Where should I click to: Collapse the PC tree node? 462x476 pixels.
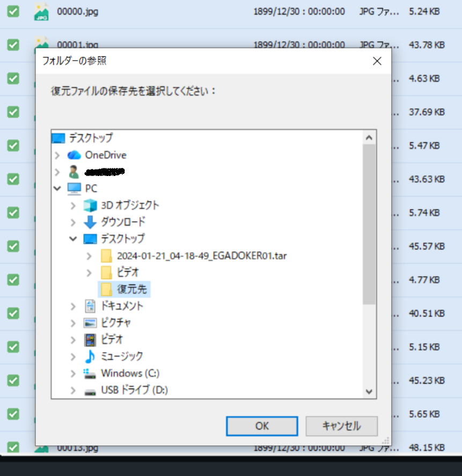click(x=57, y=188)
